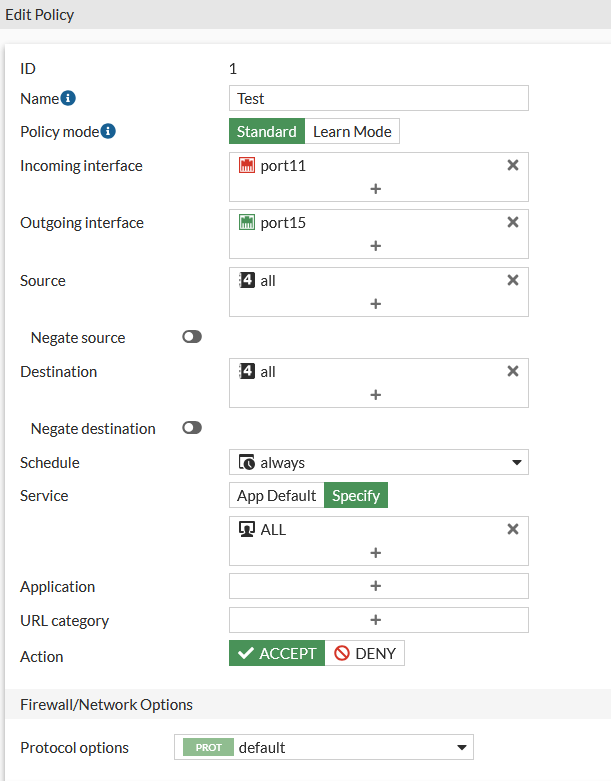Remove port11 from Incoming interface
611x781 pixels.
coord(513,165)
